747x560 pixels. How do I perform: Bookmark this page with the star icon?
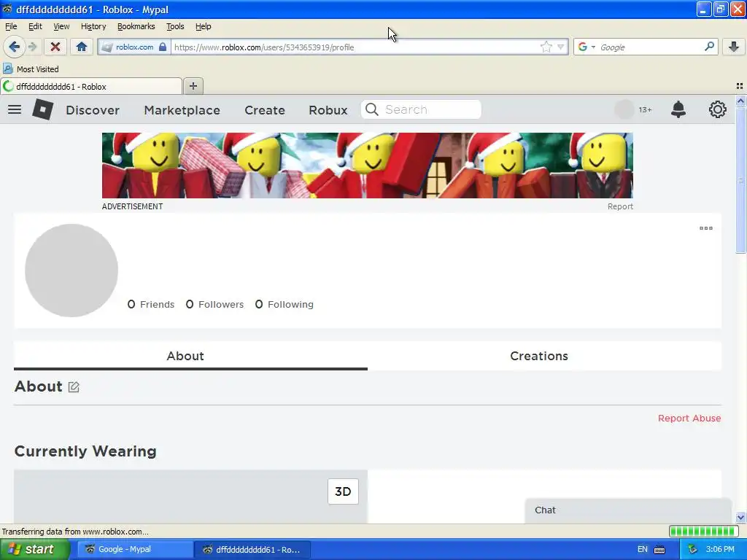point(546,47)
